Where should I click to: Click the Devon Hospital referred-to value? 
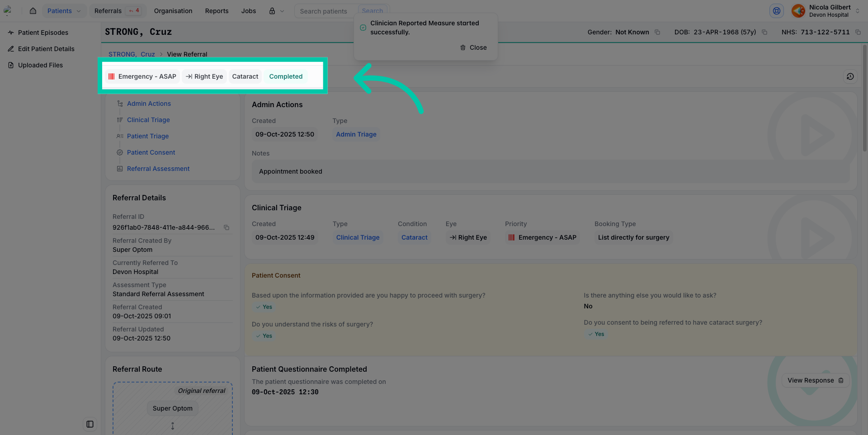tap(135, 272)
